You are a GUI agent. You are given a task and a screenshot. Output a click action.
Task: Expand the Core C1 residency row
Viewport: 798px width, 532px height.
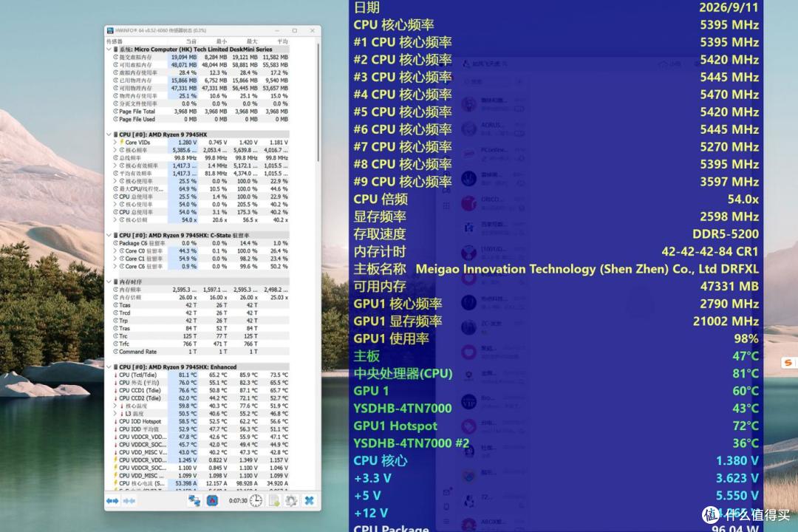point(115,259)
